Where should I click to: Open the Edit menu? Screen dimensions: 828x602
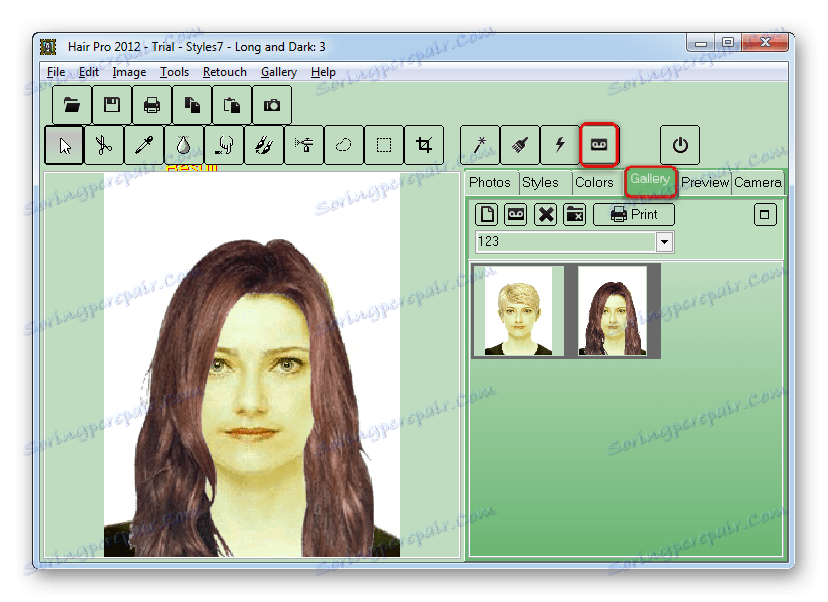[89, 72]
